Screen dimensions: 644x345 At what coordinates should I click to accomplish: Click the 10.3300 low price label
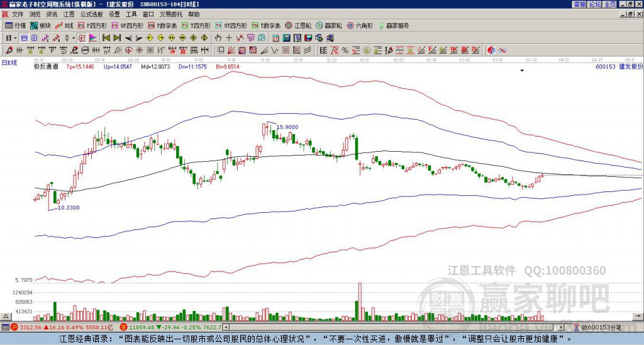pos(69,208)
